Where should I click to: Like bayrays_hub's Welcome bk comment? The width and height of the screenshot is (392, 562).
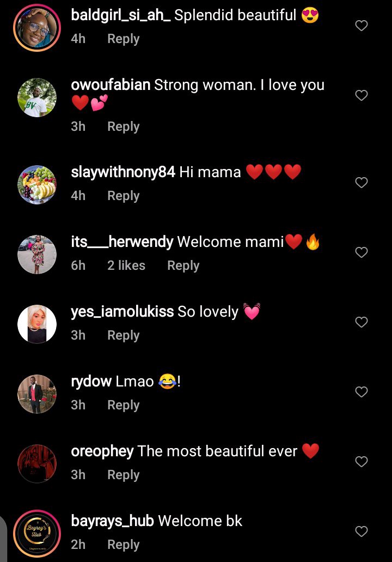click(361, 531)
